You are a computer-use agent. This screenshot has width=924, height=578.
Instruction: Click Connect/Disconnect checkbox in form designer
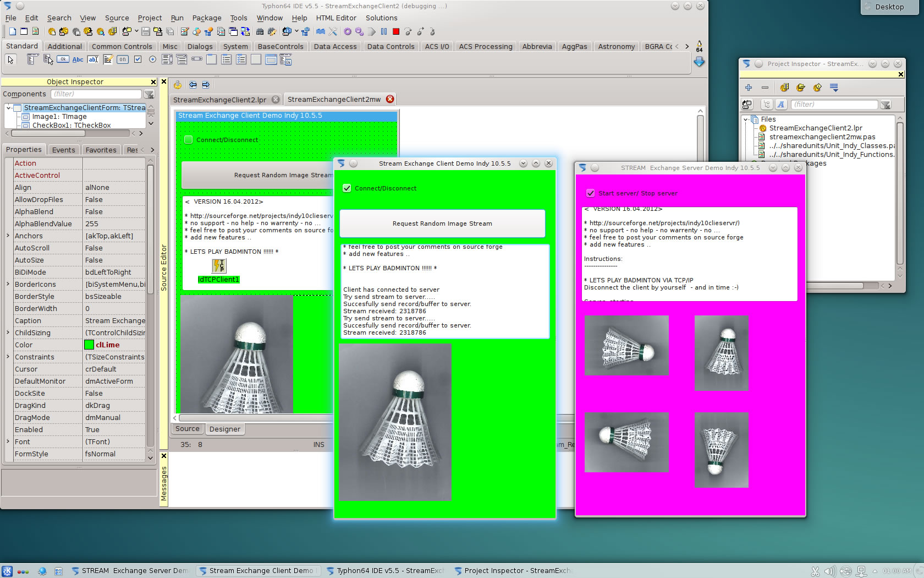point(189,140)
